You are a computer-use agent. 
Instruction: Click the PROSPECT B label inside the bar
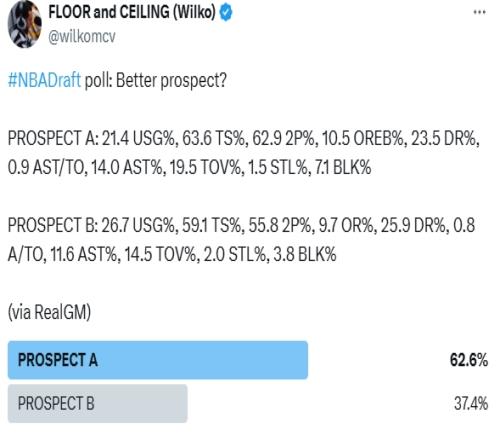pos(56,403)
